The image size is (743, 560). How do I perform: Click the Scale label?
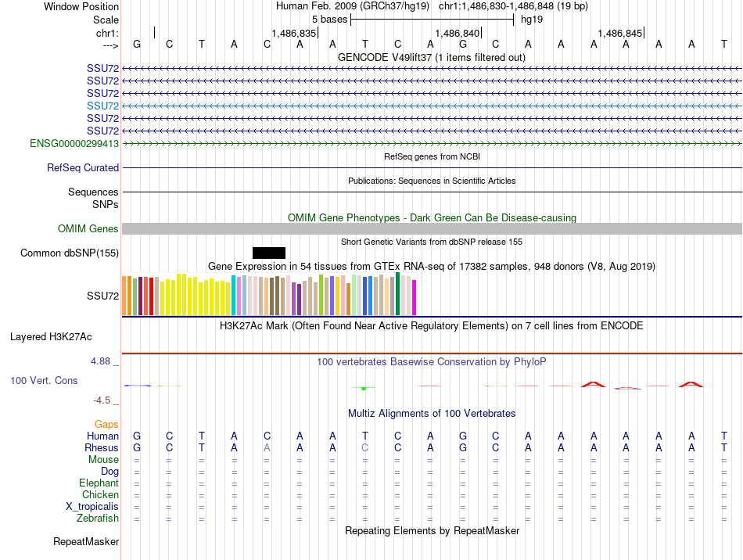coord(106,20)
